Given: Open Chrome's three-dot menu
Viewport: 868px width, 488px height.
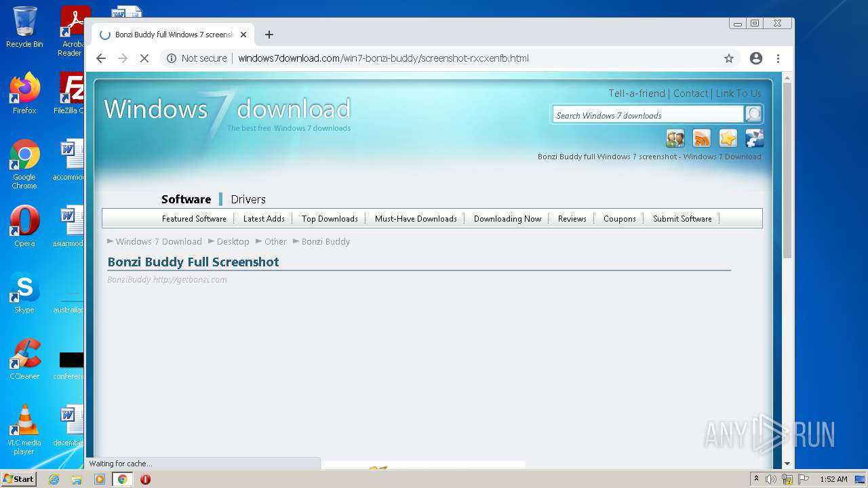Looking at the screenshot, I should point(778,58).
